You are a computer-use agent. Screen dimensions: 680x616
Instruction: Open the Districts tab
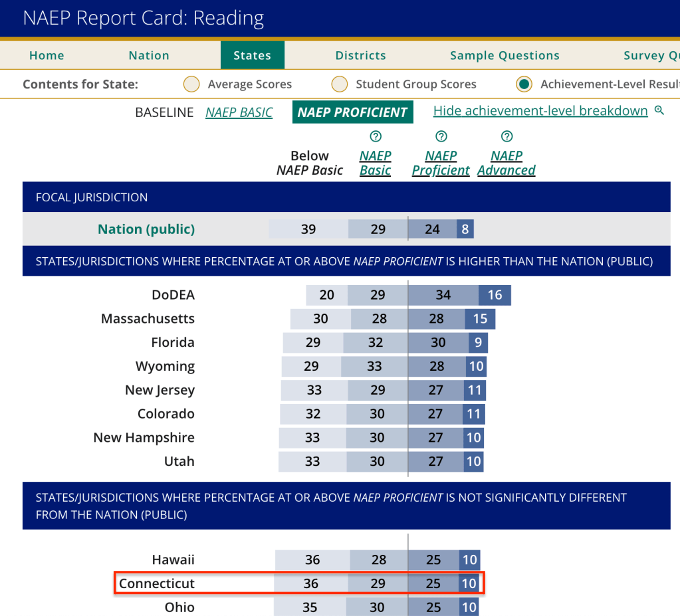(360, 55)
